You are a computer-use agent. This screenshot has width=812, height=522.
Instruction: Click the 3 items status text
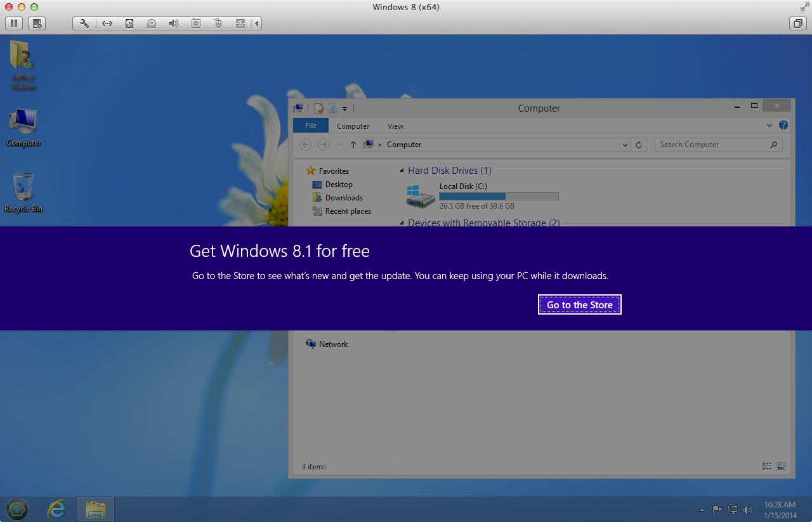314,467
